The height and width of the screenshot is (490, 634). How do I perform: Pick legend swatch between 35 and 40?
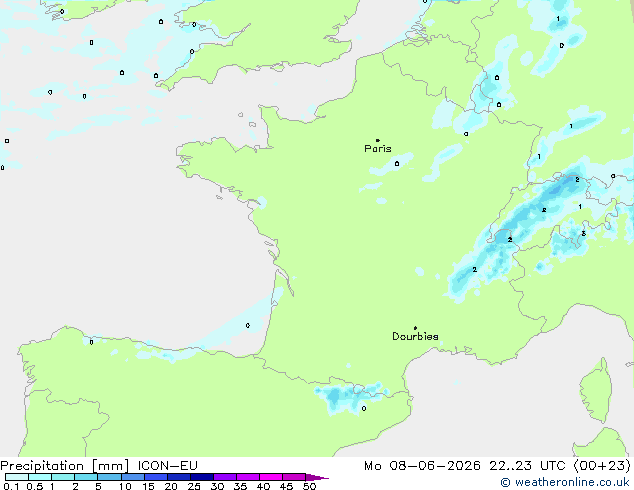(248, 477)
